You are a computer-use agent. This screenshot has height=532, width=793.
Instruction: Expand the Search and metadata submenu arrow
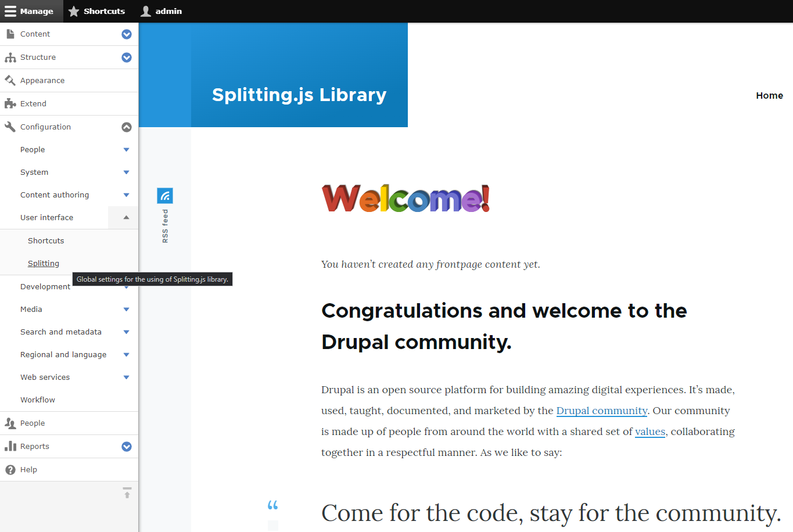(126, 332)
